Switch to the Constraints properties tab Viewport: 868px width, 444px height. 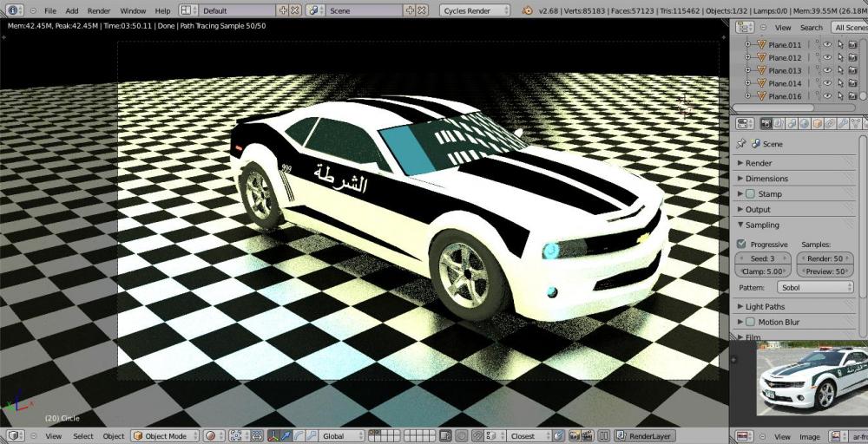[830, 124]
